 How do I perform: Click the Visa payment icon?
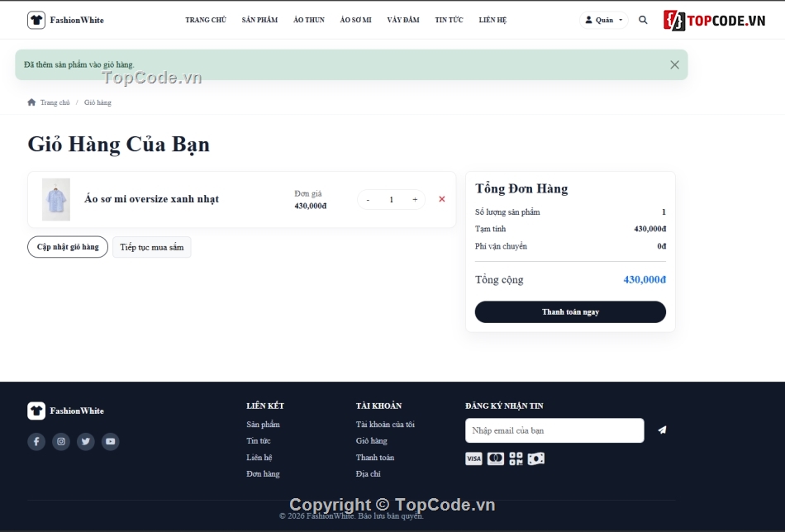pos(473,458)
